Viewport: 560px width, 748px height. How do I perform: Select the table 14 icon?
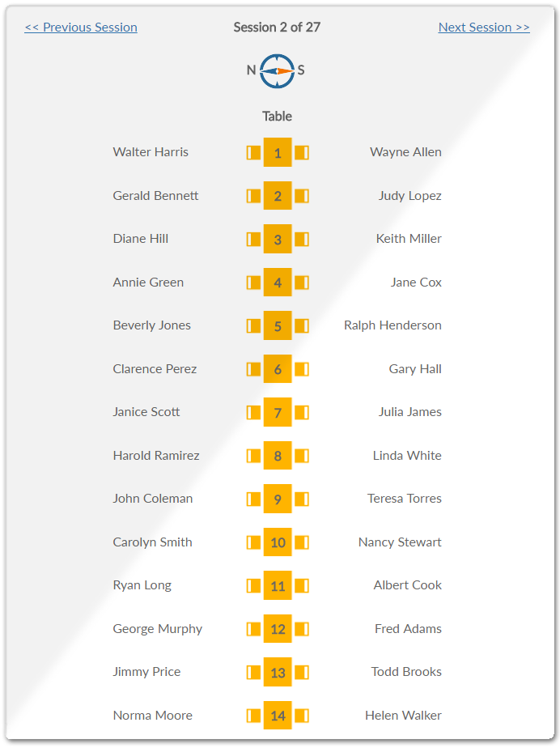278,716
